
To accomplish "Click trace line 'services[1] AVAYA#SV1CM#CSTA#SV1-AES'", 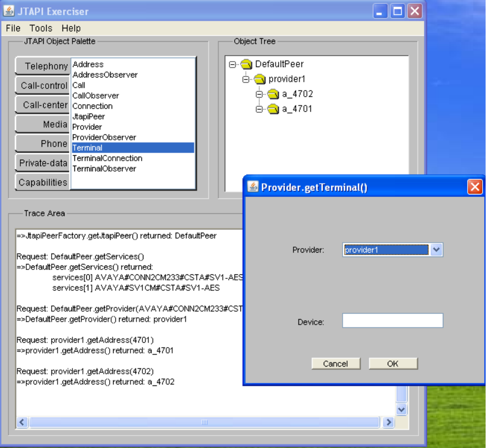I will pos(136,288).
